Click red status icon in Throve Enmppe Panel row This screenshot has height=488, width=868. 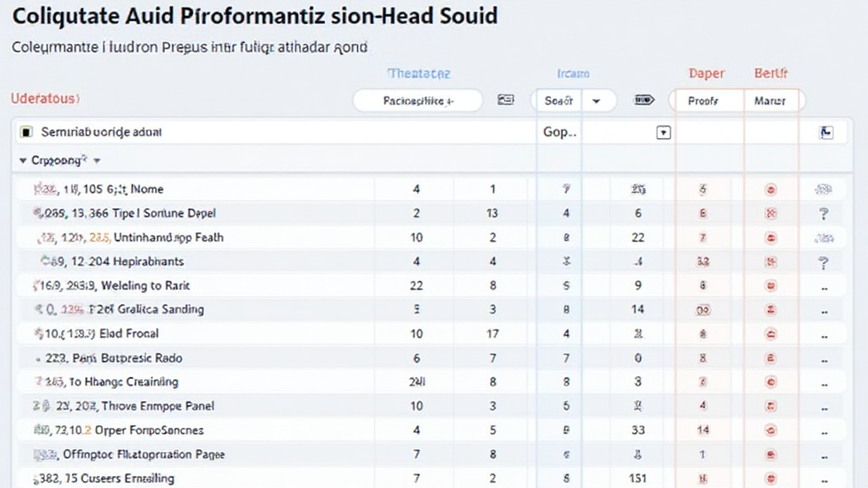771,406
